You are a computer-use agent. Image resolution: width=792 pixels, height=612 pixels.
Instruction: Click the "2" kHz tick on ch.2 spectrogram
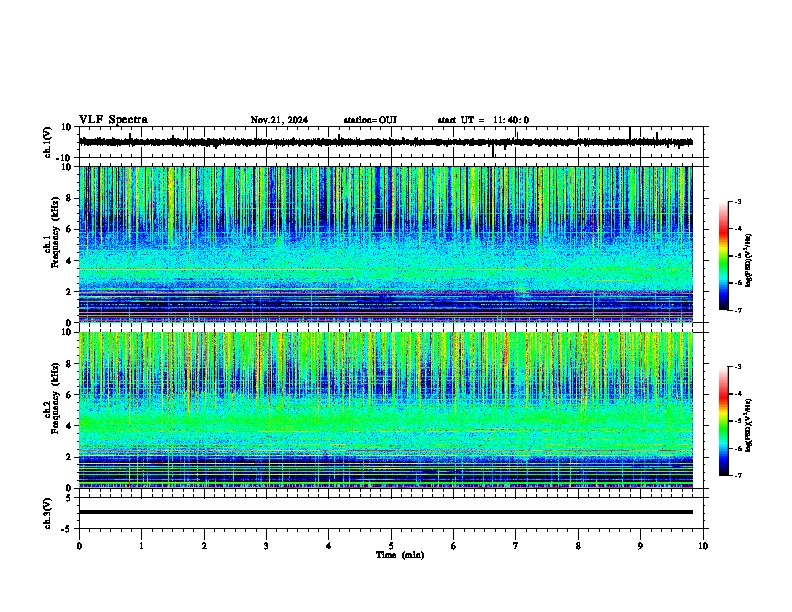coord(69,457)
